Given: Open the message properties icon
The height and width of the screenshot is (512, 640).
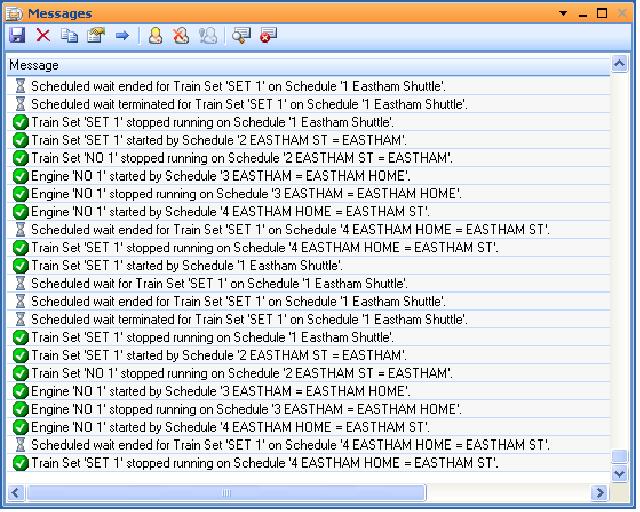Looking at the screenshot, I should pyautogui.click(x=95, y=36).
